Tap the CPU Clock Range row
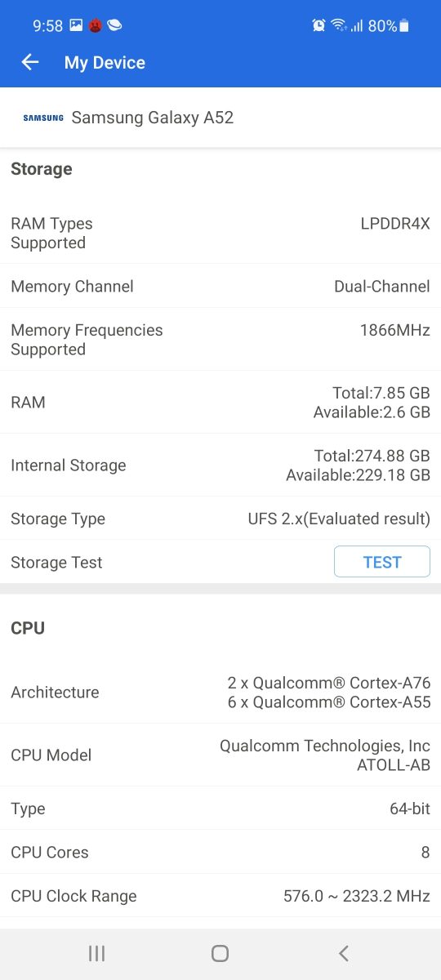Screen dimensions: 441x980 tap(220, 896)
